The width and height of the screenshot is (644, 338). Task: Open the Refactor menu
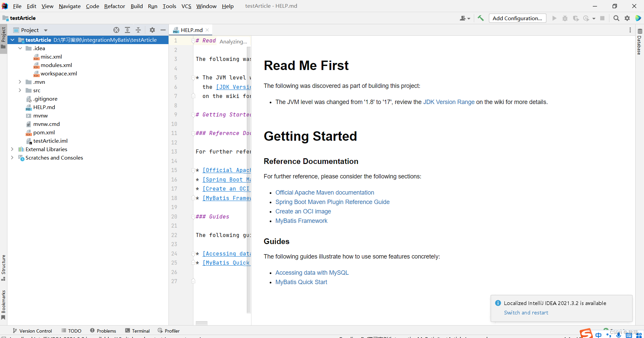115,6
